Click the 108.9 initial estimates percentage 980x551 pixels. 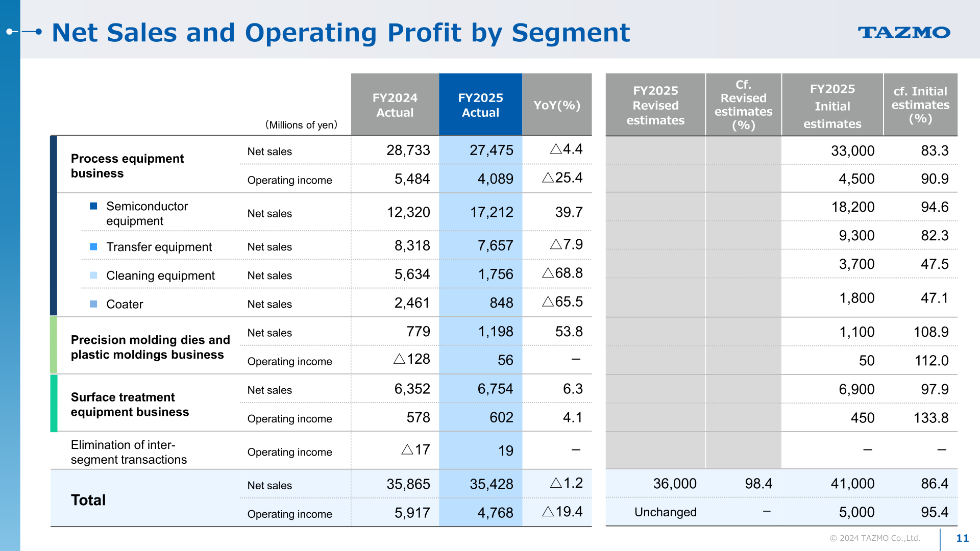pos(931,332)
